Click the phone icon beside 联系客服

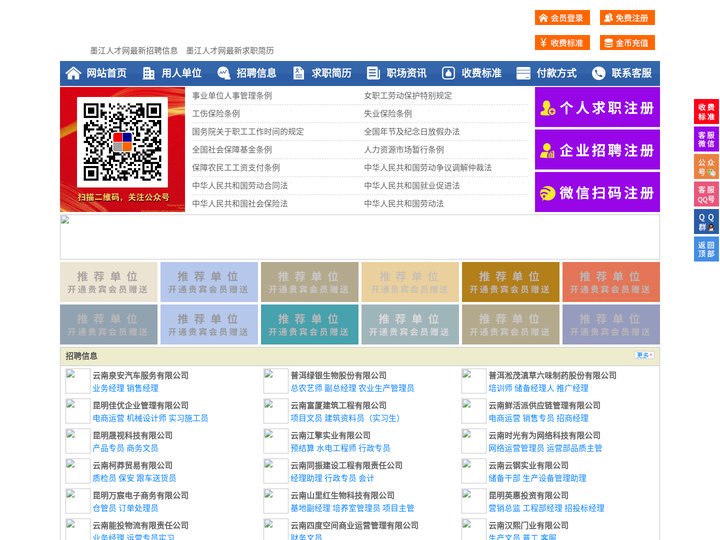(x=598, y=73)
